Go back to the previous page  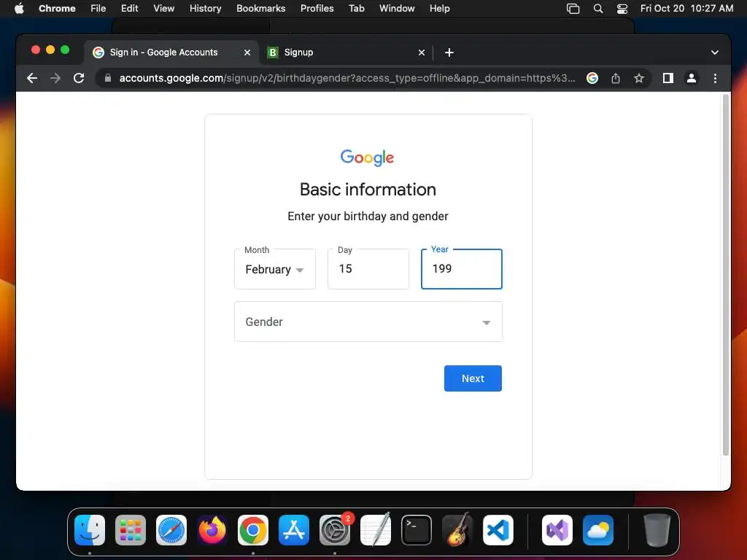[32, 78]
